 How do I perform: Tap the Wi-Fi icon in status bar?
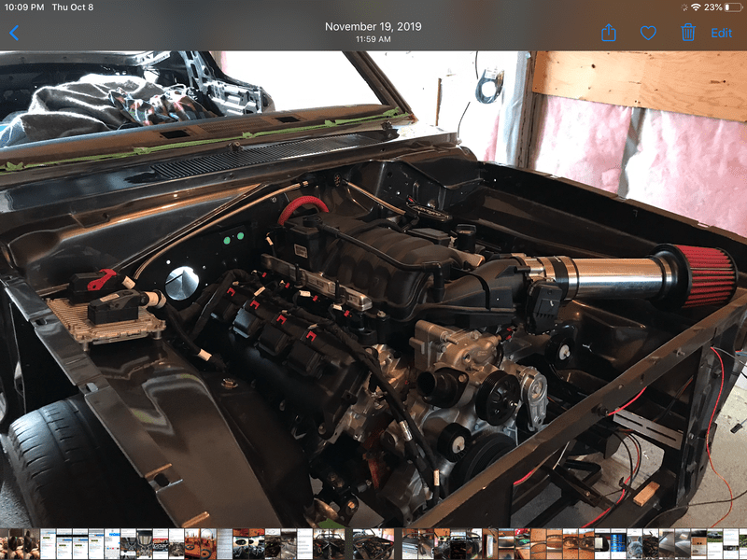696,7
